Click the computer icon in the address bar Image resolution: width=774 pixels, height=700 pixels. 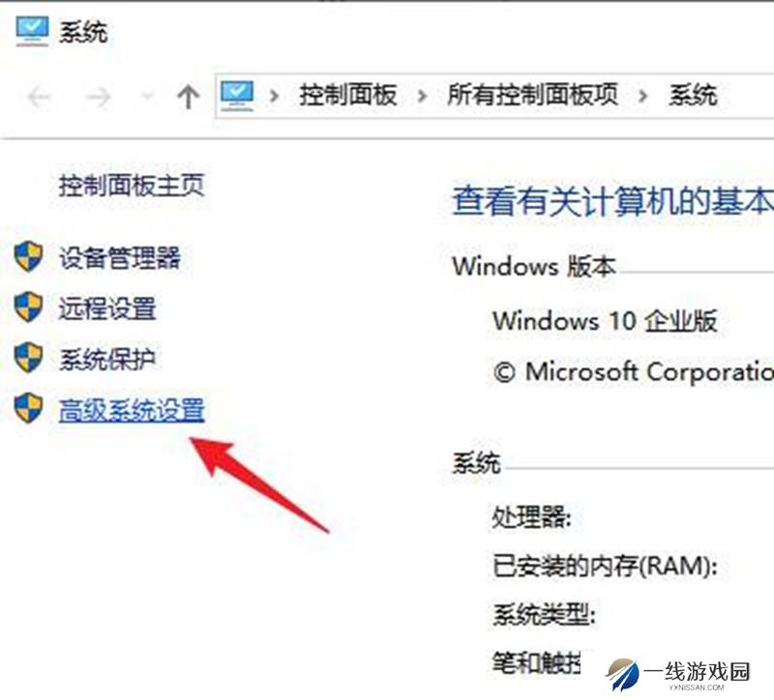pos(237,96)
